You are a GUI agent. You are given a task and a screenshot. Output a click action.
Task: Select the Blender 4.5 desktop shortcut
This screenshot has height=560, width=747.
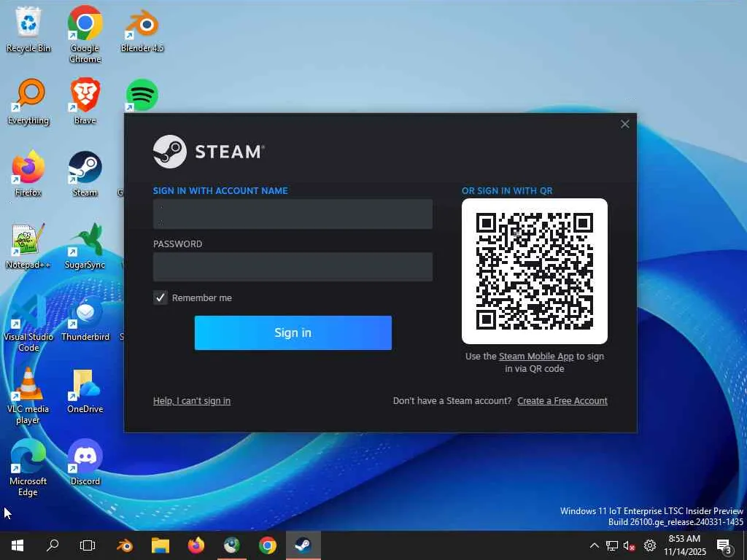pyautogui.click(x=142, y=29)
